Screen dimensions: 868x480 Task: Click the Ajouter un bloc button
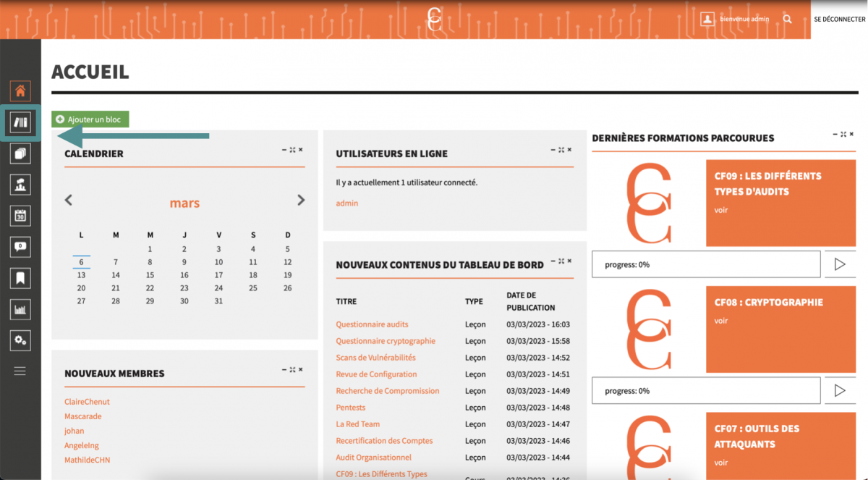click(90, 119)
